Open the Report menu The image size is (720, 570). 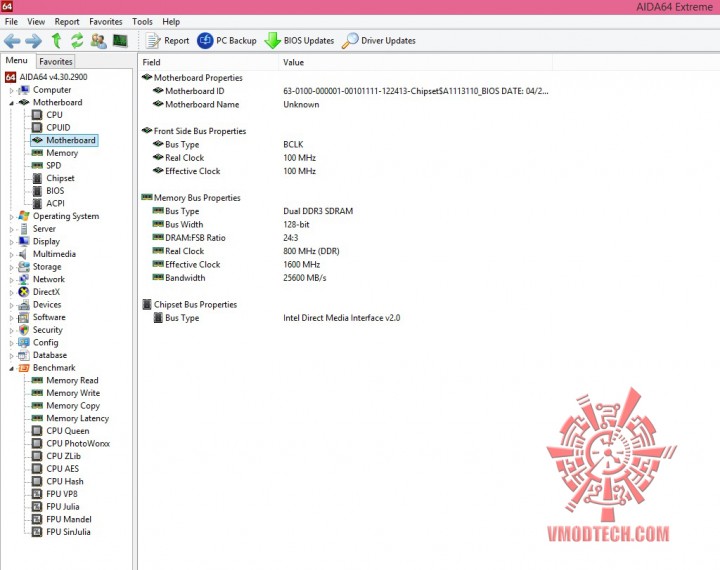(x=67, y=22)
